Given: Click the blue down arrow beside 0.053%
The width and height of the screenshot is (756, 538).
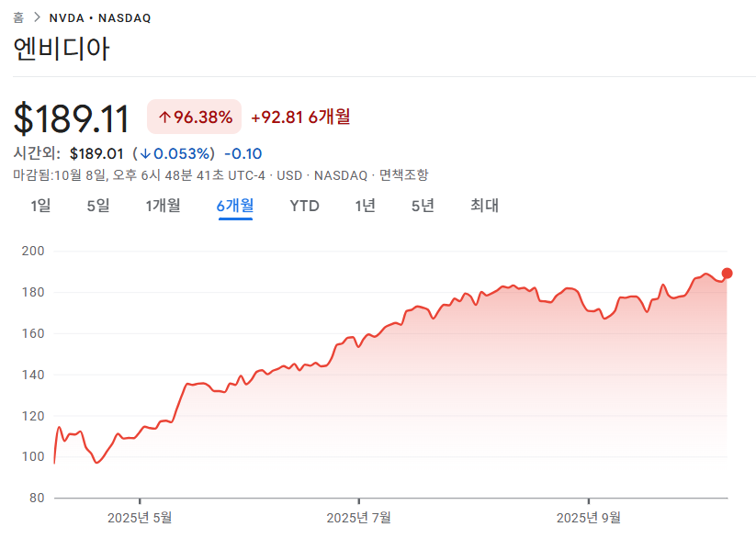Looking at the screenshot, I should [145, 153].
